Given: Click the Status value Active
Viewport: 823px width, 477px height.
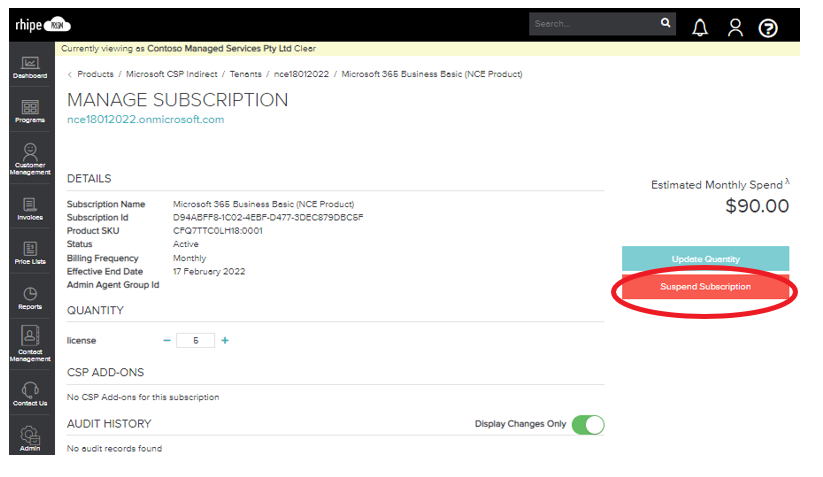Looking at the screenshot, I should click(x=186, y=244).
